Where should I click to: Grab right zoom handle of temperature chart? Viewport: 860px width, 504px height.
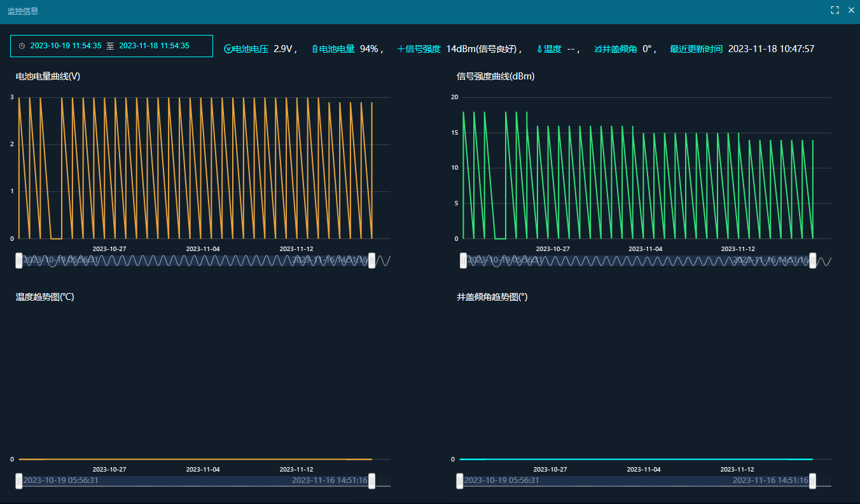click(372, 480)
